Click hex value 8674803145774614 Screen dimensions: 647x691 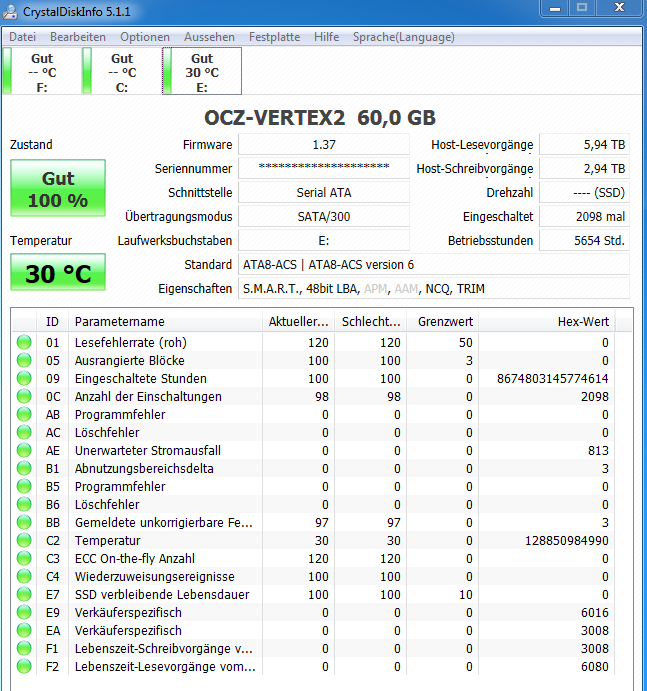[553, 379]
